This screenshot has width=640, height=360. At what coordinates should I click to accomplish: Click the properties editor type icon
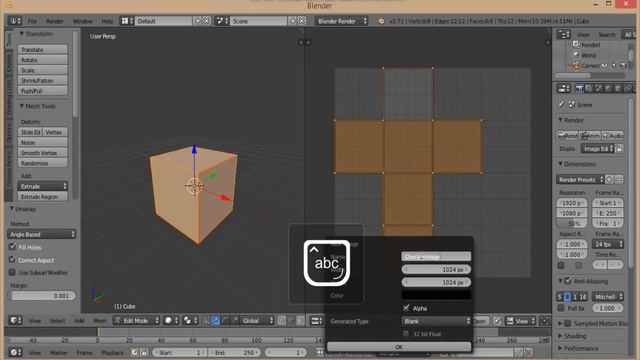(x=564, y=88)
